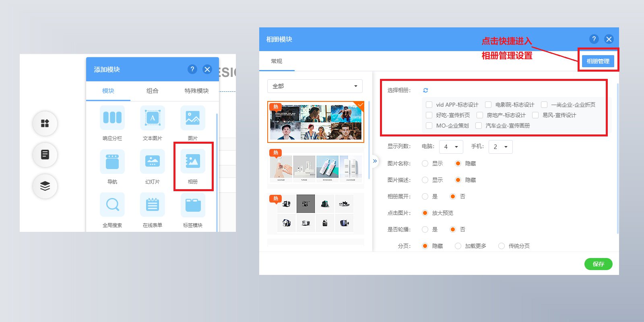Click the 相册管理 button
644x322 pixels.
[x=598, y=61]
